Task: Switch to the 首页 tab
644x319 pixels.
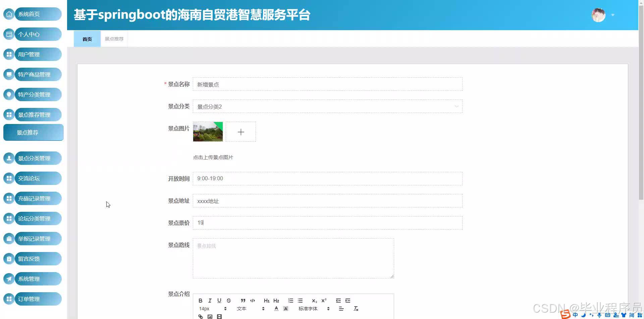Action: (87, 39)
